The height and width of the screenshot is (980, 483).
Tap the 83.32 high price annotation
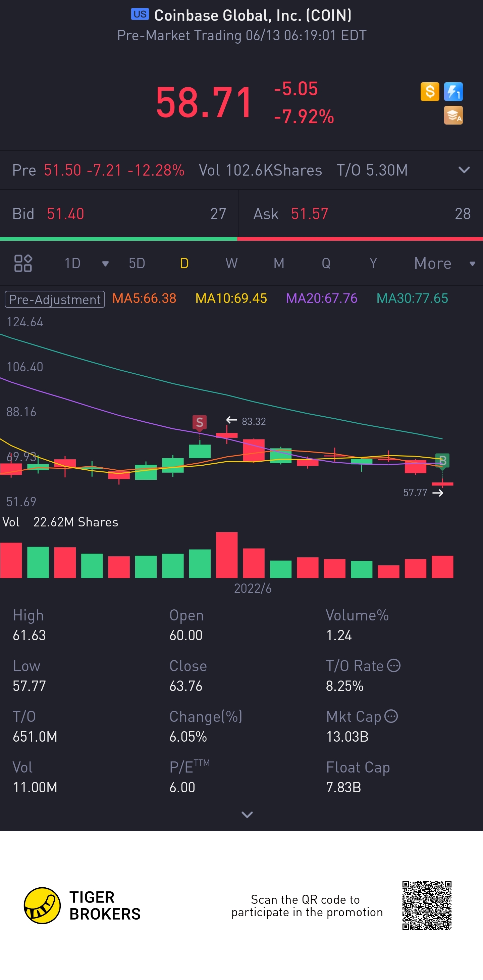point(254,422)
